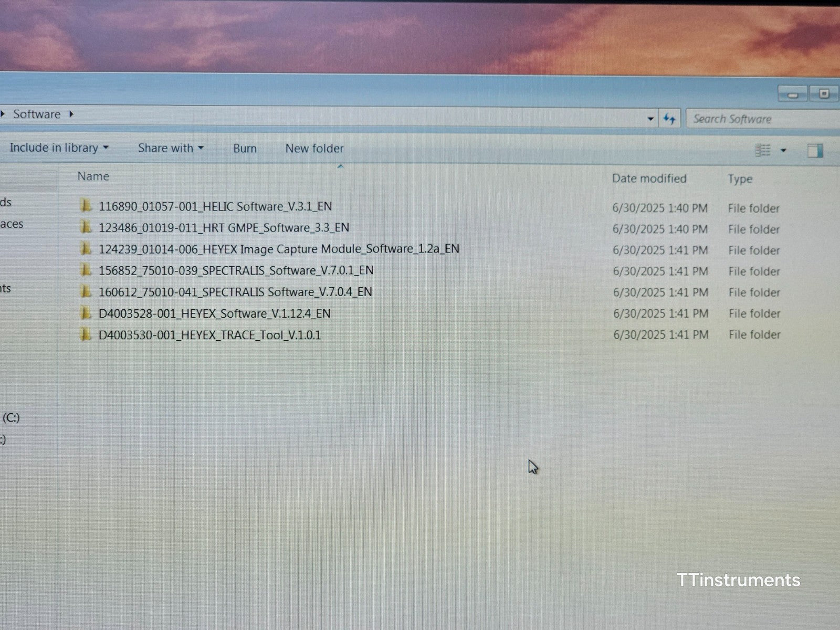840x630 pixels.
Task: Expand the address bar history dropdown arrow
Action: point(650,119)
